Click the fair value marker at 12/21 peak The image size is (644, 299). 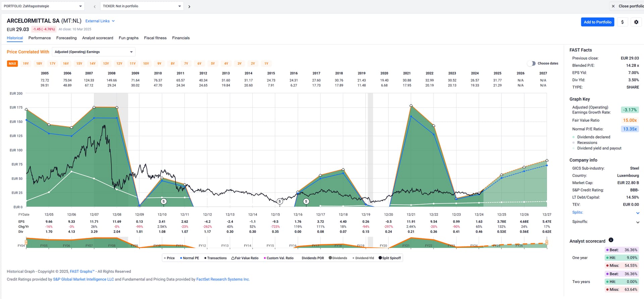tap(411, 105)
